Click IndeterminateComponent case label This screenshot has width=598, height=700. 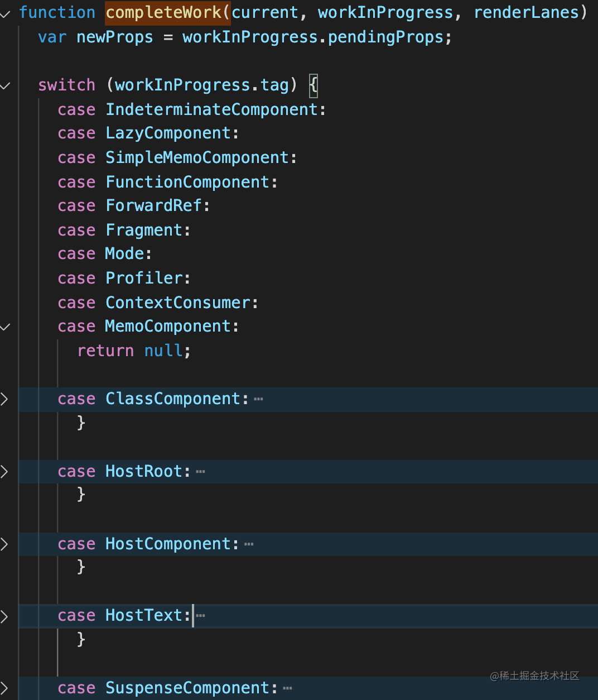[211, 109]
